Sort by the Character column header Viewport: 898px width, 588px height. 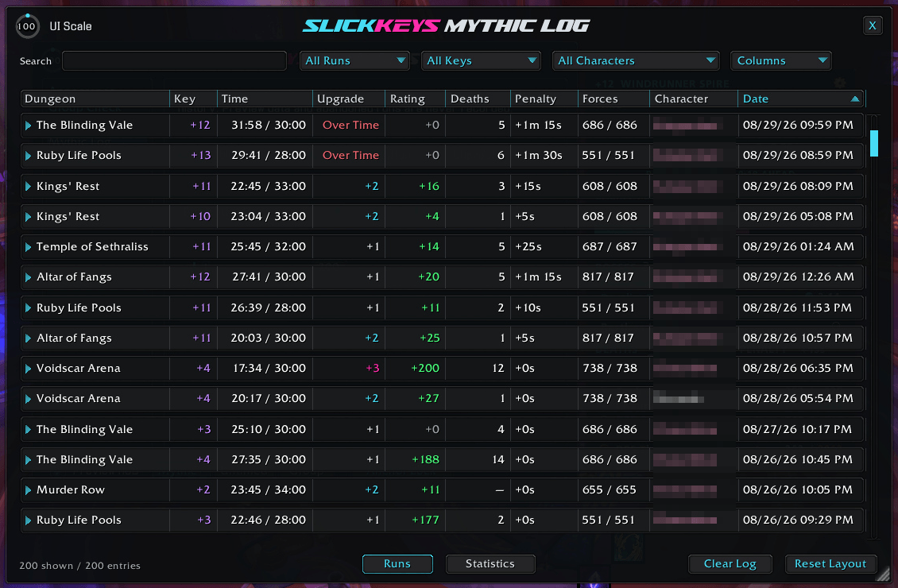point(694,99)
